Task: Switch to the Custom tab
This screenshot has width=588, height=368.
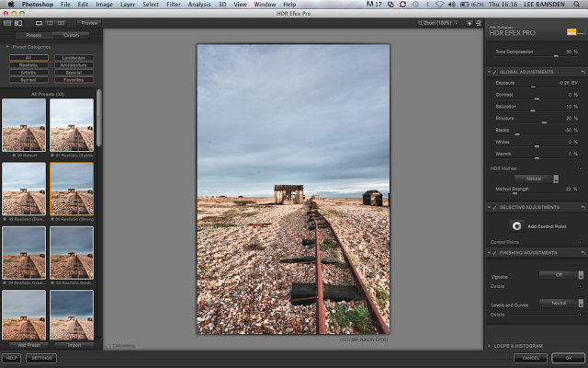Action: (x=71, y=35)
